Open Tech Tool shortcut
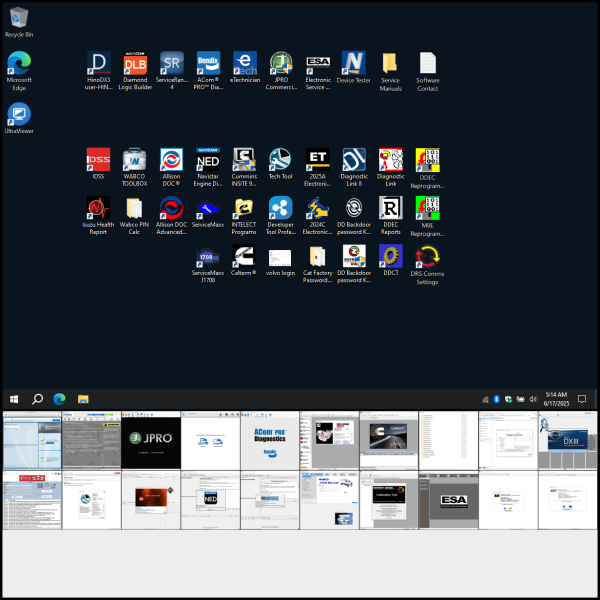 (x=280, y=164)
